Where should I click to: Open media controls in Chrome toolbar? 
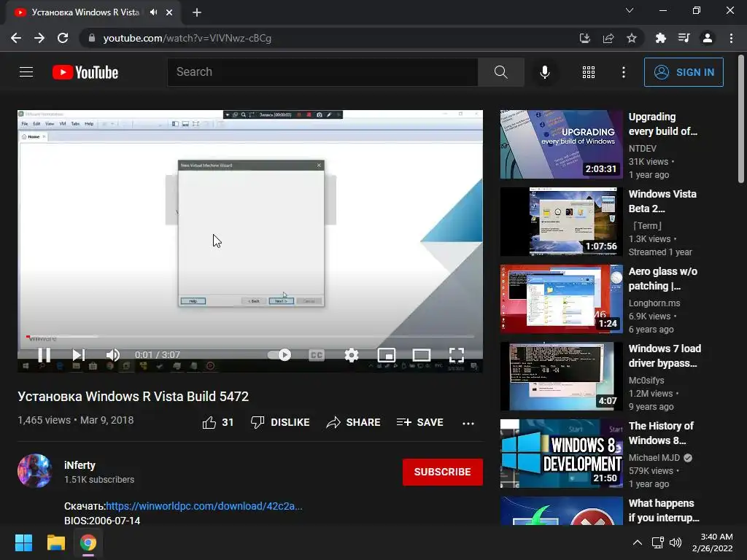(684, 38)
